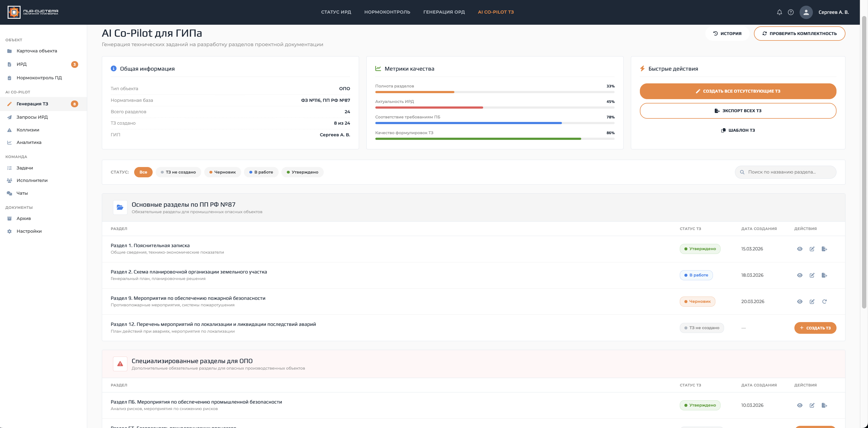Filter by ТЗ не создано status
Screen dimensions: 868x428
coord(178,172)
